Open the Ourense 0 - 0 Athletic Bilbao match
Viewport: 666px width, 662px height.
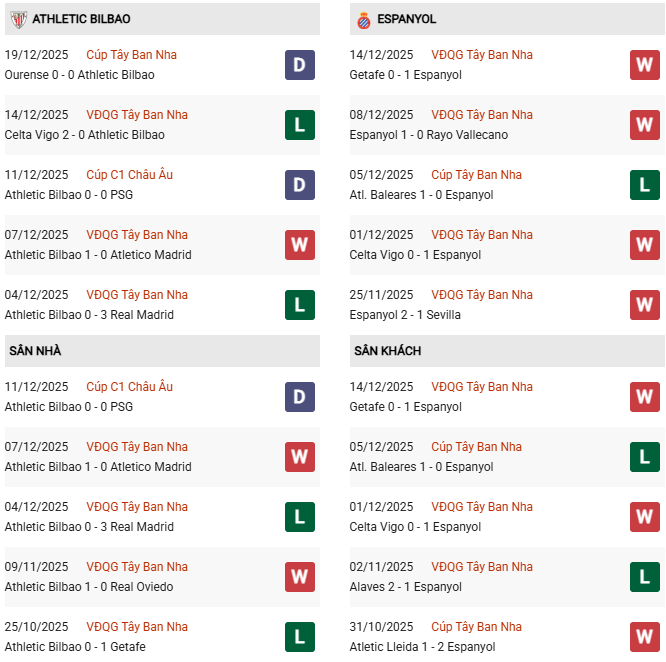coord(79,75)
